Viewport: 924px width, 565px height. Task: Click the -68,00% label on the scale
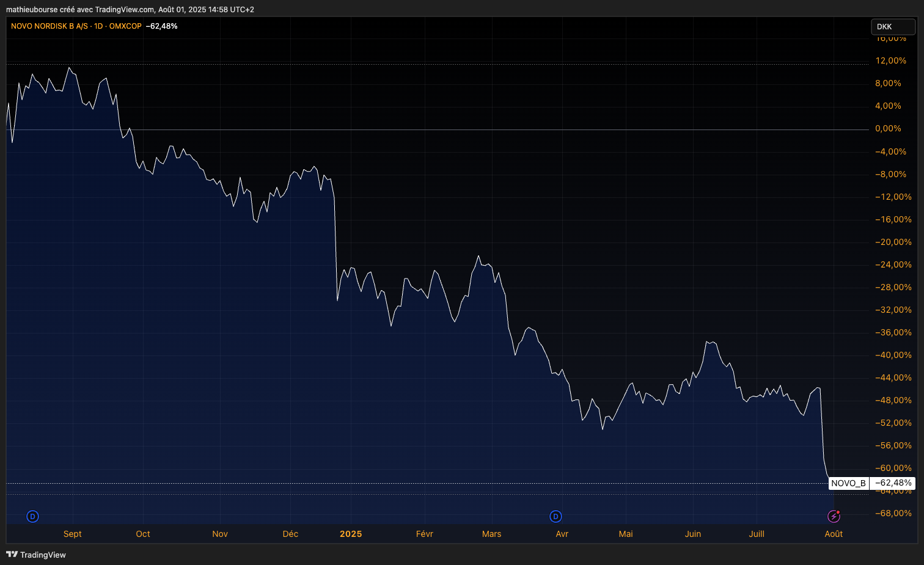coord(893,513)
